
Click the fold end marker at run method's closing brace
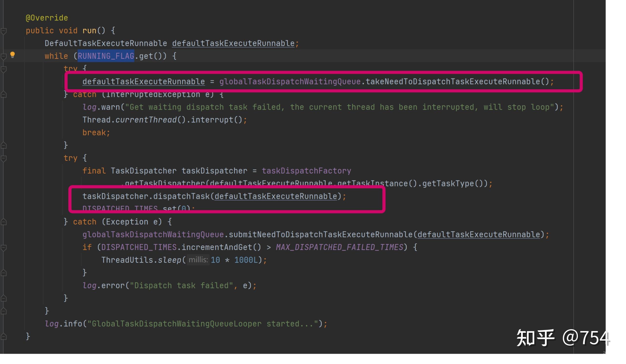click(x=4, y=337)
